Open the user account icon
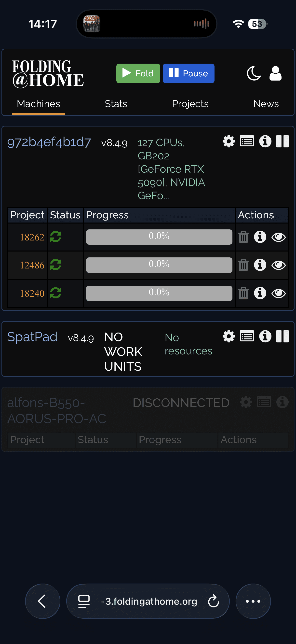The width and height of the screenshot is (296, 644). (x=275, y=73)
